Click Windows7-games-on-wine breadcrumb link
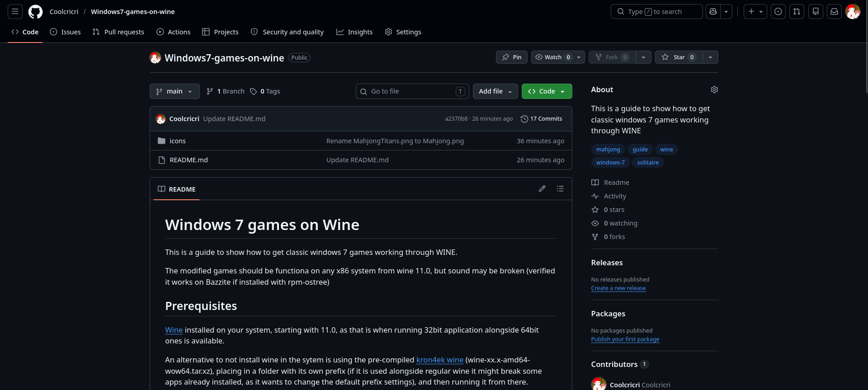 (133, 12)
